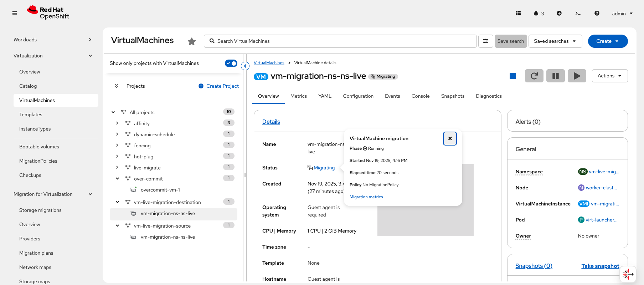Switch to the Metrics tab
The width and height of the screenshot is (644, 285).
[x=298, y=96]
